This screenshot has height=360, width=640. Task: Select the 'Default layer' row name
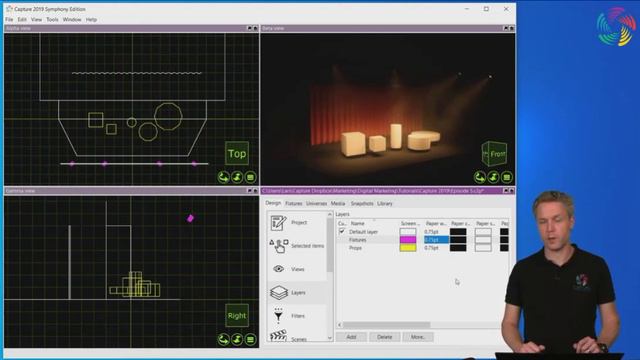click(364, 232)
